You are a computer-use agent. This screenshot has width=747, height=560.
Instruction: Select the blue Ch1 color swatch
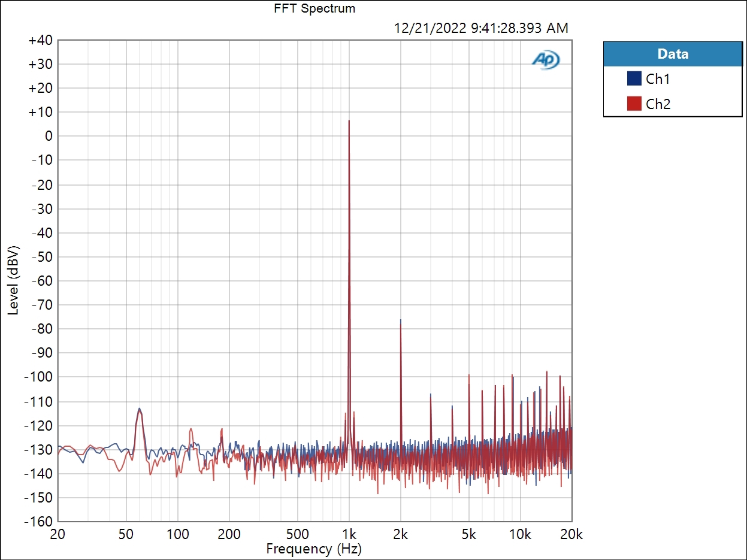pyautogui.click(x=634, y=78)
